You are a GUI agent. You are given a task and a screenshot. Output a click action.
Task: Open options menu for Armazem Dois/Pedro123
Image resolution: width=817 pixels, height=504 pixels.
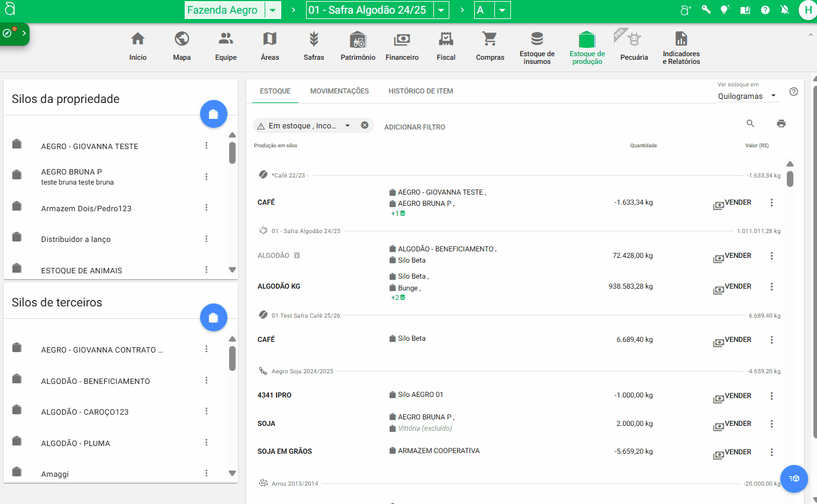pos(207,208)
